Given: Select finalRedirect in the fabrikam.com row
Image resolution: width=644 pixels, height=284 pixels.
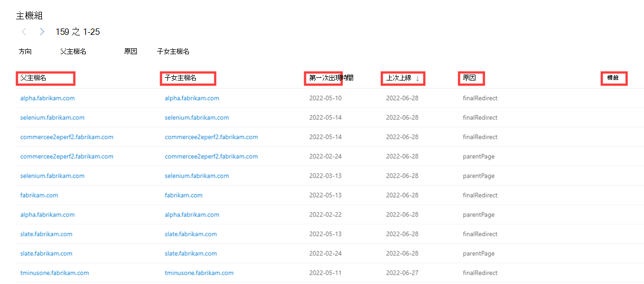Looking at the screenshot, I should tap(480, 195).
